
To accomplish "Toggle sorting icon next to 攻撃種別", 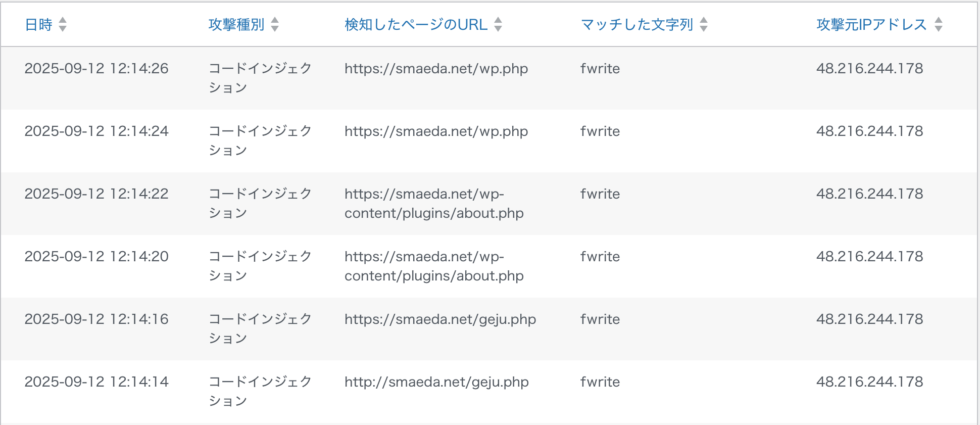I will (x=275, y=24).
